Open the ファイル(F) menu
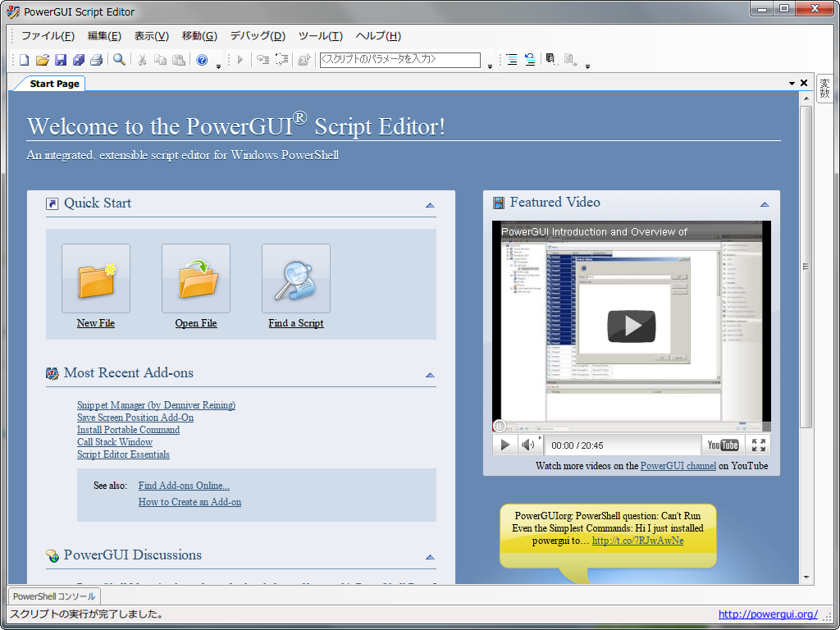840x630 pixels. tap(48, 36)
